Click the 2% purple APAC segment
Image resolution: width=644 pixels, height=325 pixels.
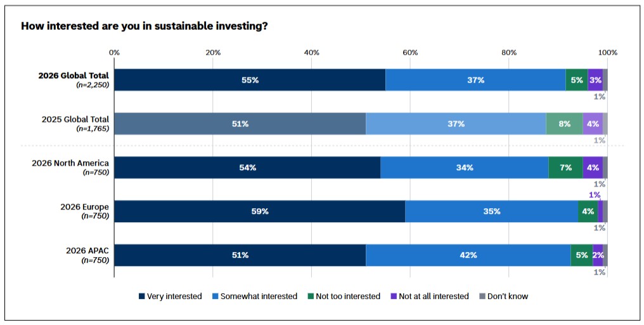(598, 255)
